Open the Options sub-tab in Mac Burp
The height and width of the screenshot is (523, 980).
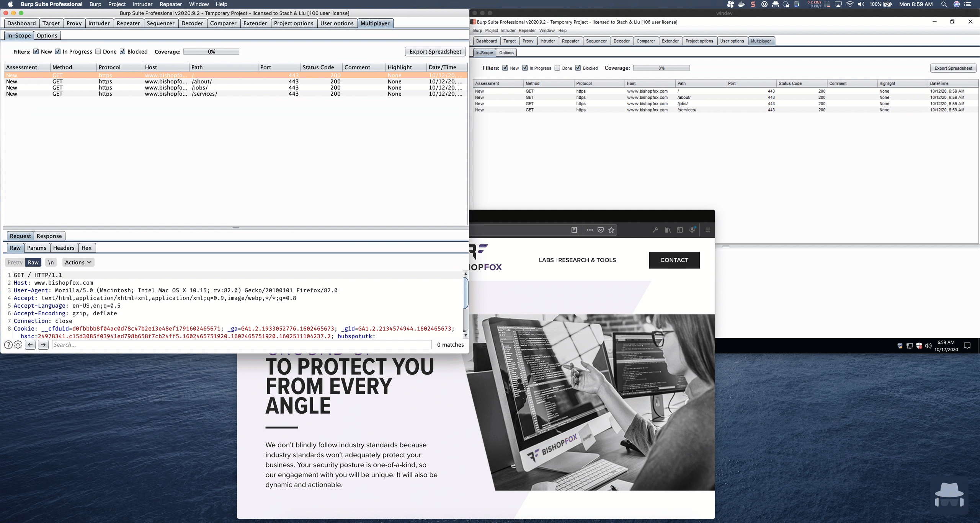tap(47, 36)
